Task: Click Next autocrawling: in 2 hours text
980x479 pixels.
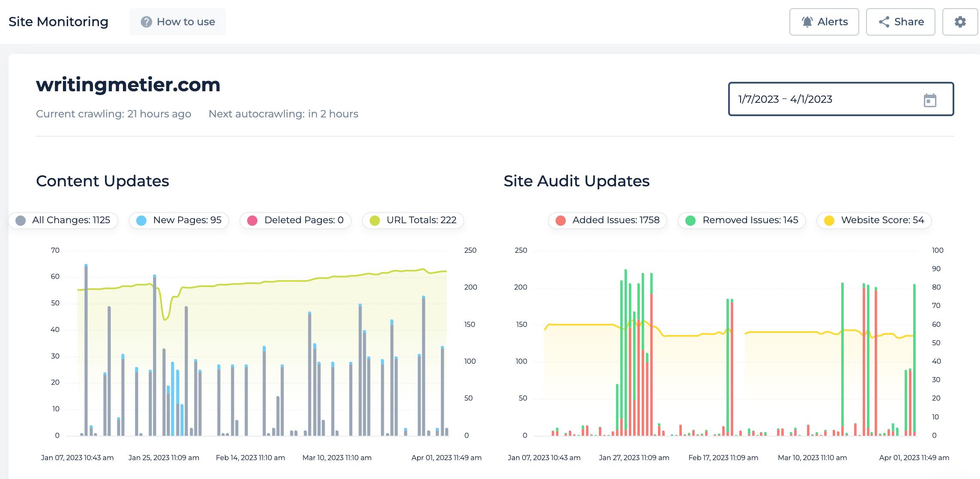Action: tap(284, 114)
